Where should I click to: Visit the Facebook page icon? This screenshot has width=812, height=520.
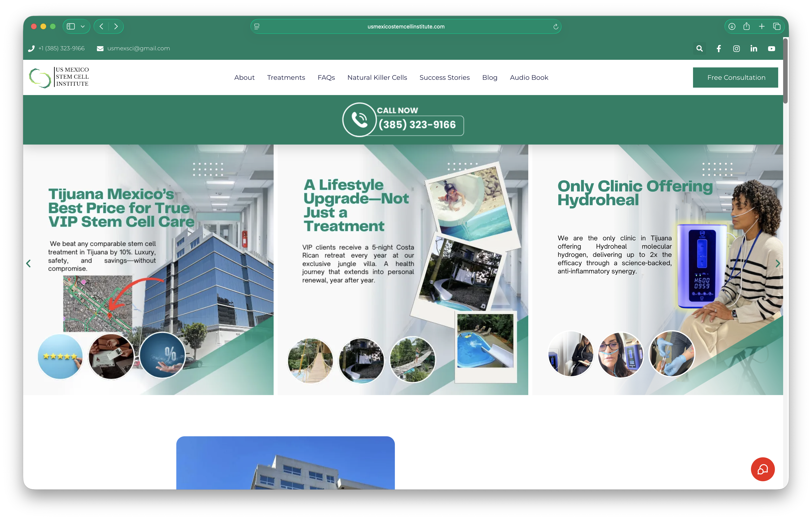(719, 49)
